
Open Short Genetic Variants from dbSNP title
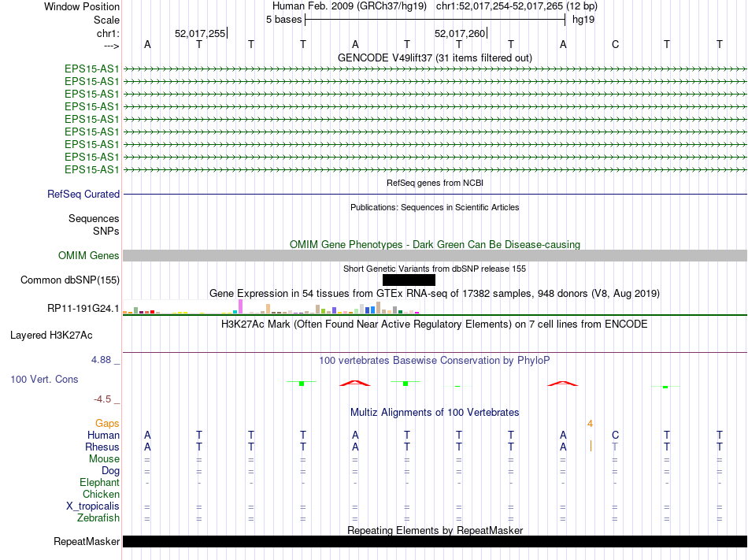(x=435, y=269)
